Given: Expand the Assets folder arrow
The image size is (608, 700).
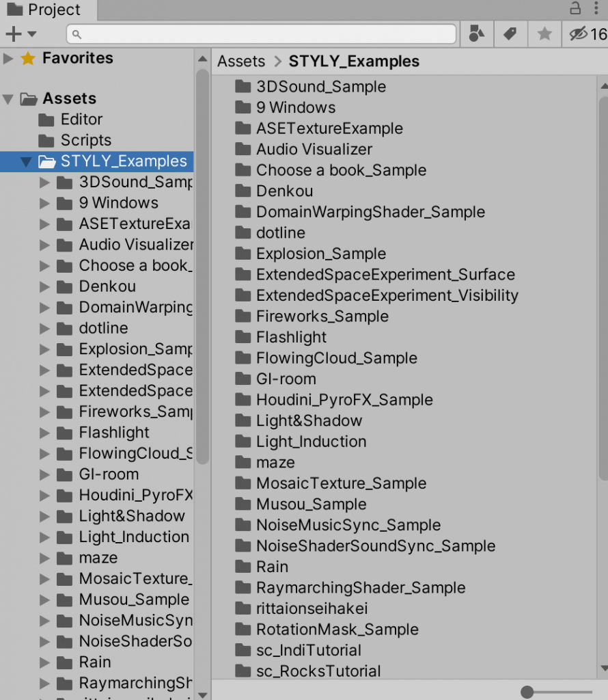Looking at the screenshot, I should [x=10, y=98].
